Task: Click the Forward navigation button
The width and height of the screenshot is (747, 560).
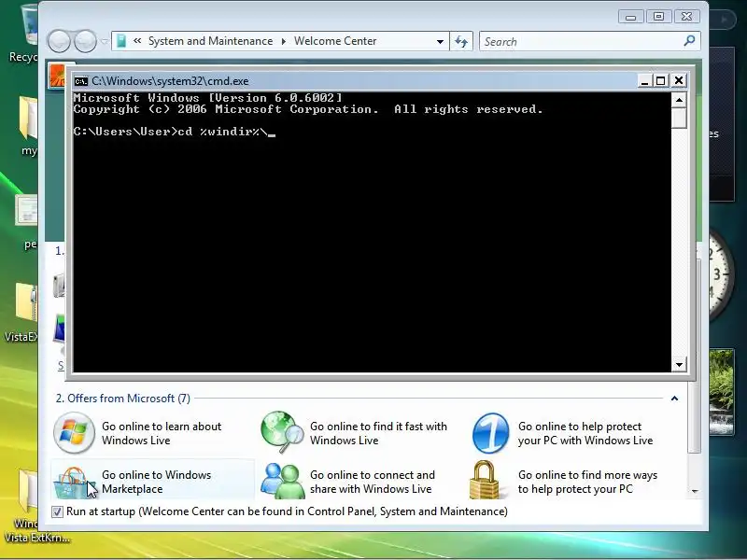Action: pyautogui.click(x=86, y=41)
